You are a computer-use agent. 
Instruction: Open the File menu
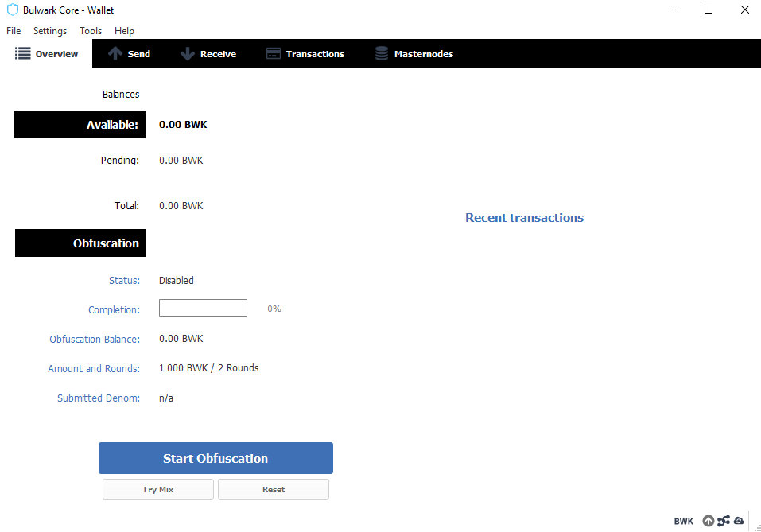pos(13,30)
